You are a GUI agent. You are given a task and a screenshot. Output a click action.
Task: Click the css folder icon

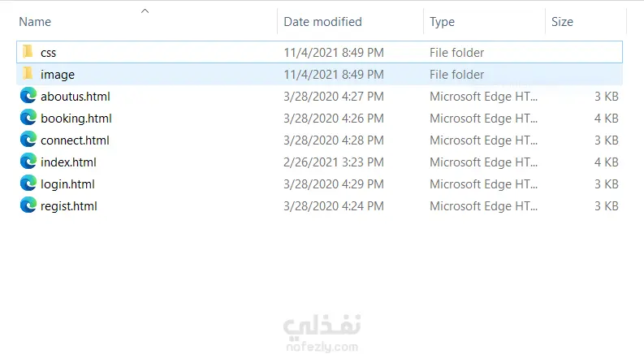(28, 52)
